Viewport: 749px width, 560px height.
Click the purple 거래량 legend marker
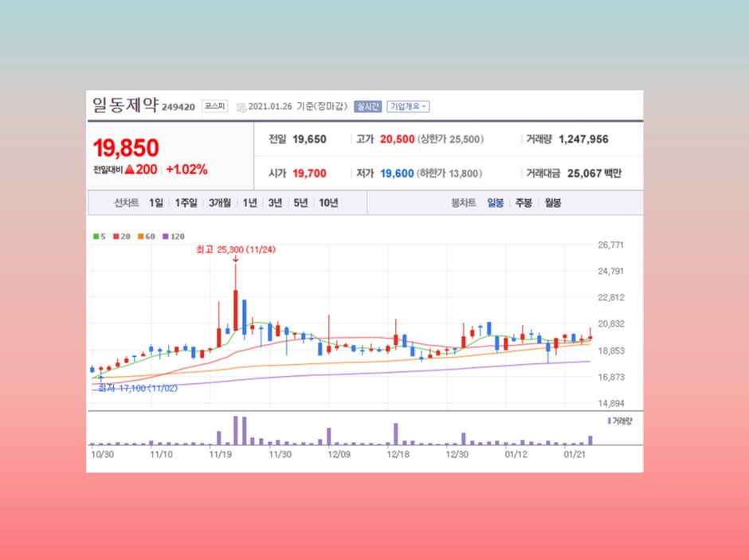(609, 421)
